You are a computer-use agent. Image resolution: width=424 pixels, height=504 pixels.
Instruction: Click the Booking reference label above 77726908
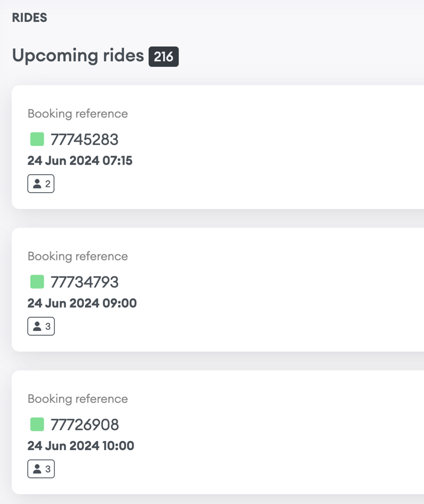[x=77, y=399]
